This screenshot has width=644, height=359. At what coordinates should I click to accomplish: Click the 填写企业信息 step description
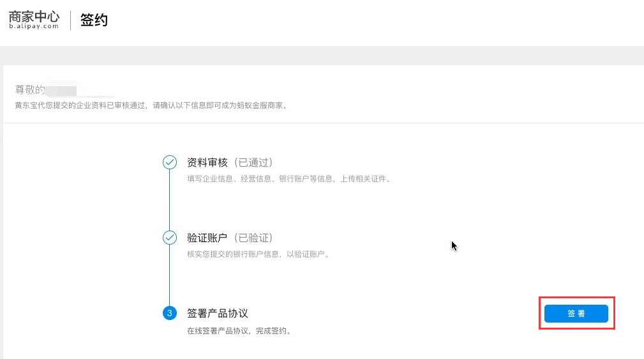(288, 179)
